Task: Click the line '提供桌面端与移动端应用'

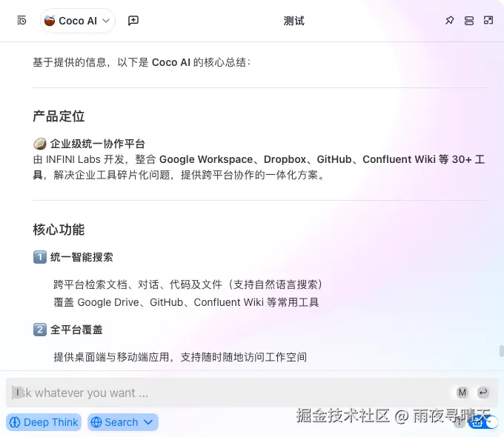Action: [180, 357]
